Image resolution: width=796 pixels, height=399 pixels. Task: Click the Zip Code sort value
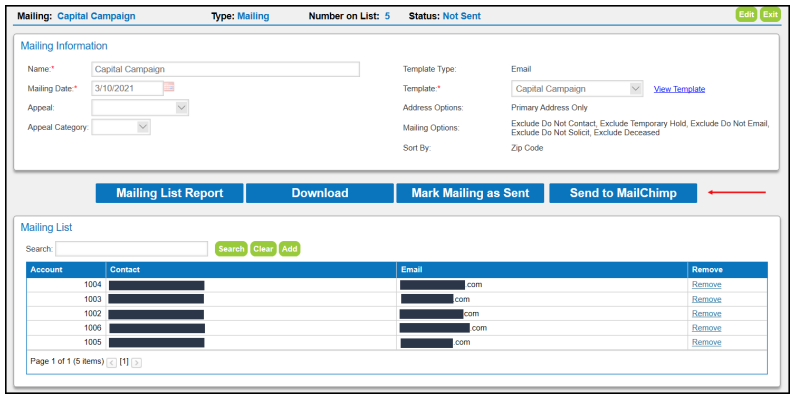(x=527, y=148)
